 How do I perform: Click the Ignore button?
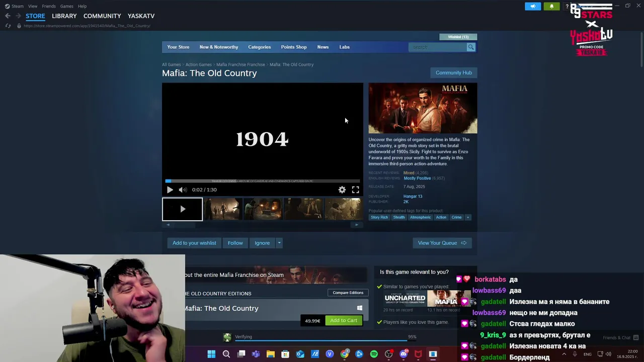pos(262,243)
